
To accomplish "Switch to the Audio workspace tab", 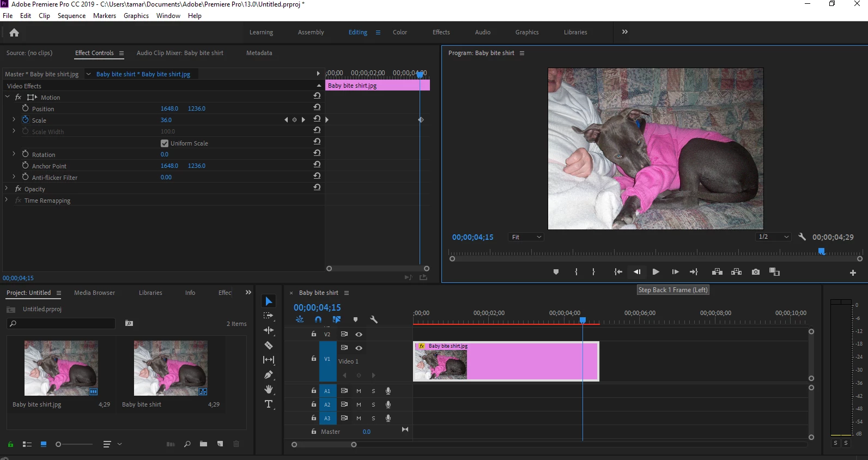I will point(483,32).
